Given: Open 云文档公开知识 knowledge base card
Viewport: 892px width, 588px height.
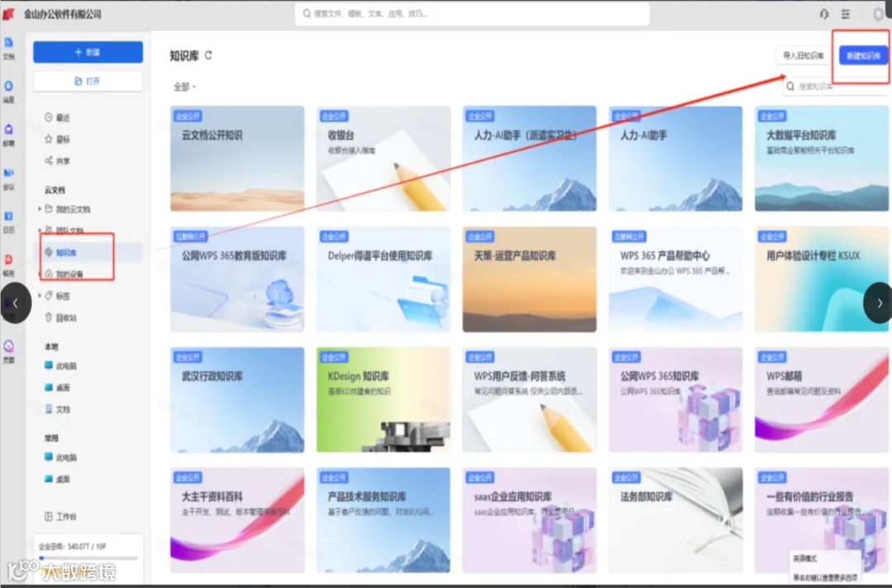Looking at the screenshot, I should click(237, 159).
